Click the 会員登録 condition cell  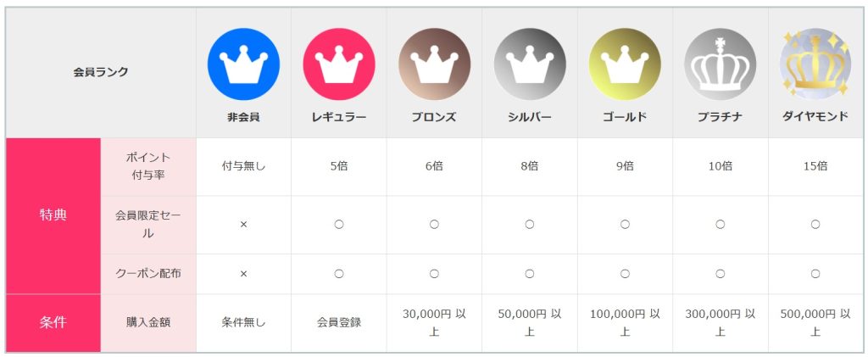pyautogui.click(x=339, y=322)
